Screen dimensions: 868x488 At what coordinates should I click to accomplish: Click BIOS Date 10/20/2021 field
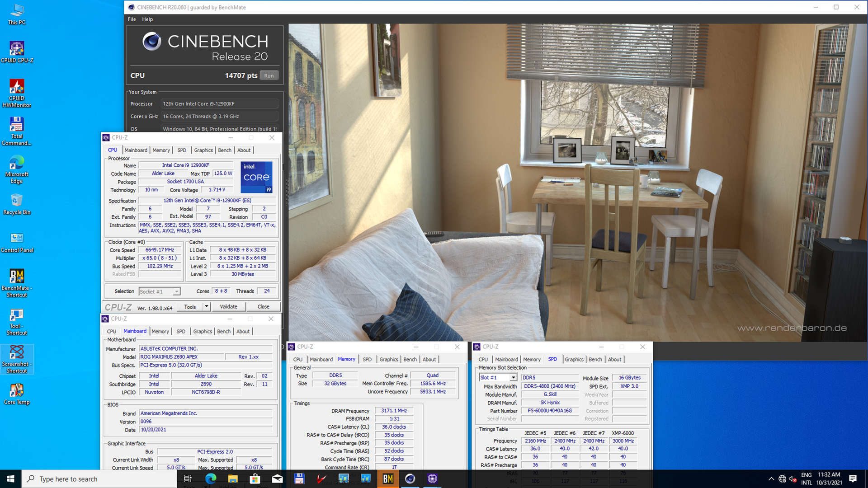pos(206,430)
